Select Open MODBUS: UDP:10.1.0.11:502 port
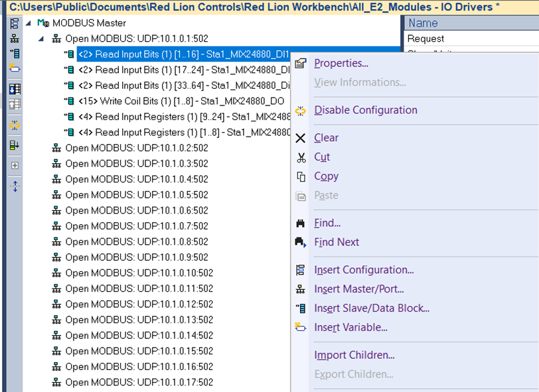This screenshot has width=539, height=392. pos(139,289)
